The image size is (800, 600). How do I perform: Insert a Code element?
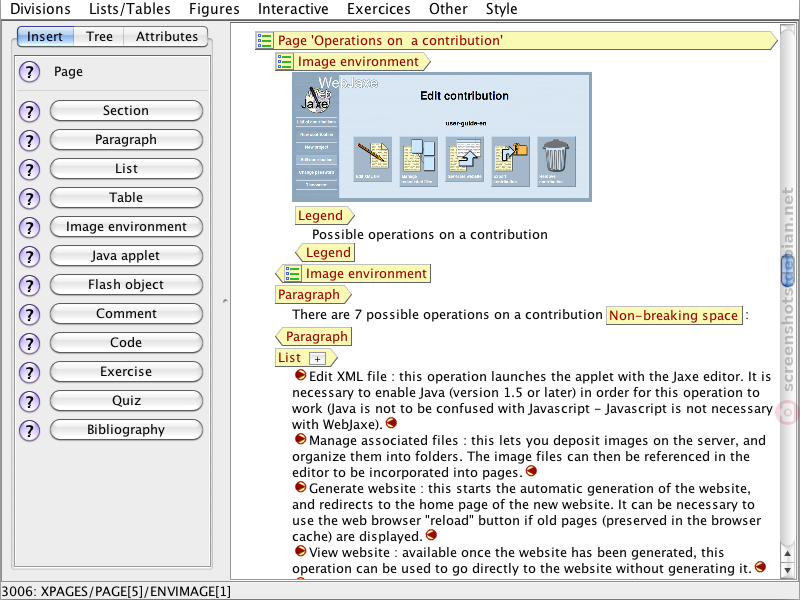pyautogui.click(x=126, y=343)
